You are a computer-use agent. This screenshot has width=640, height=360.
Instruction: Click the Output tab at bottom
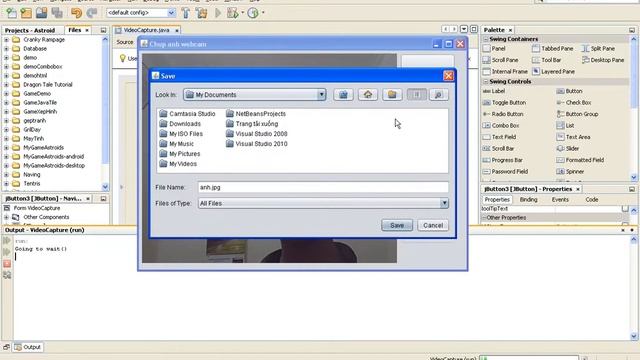tap(28, 347)
